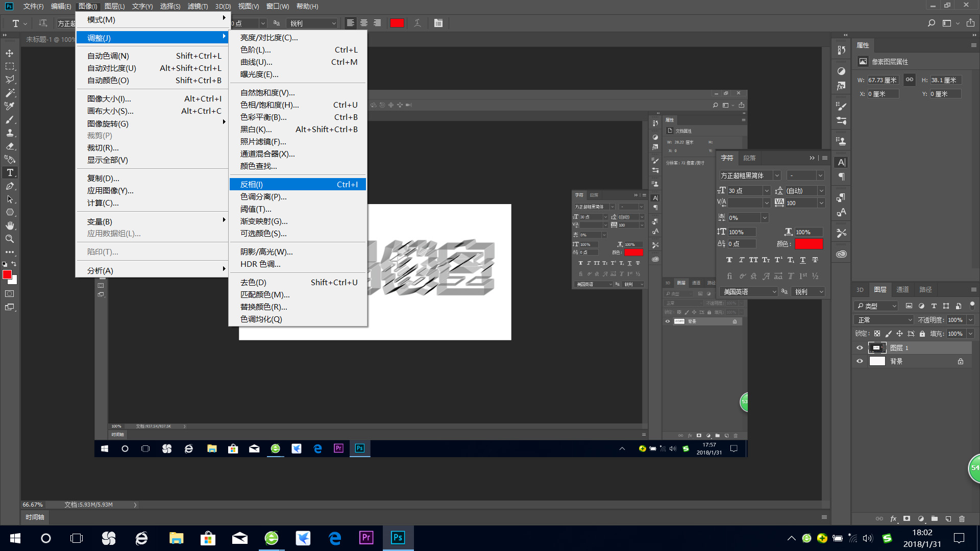Open Premiere Pro from Windows taskbar
Image resolution: width=980 pixels, height=551 pixels.
366,538
